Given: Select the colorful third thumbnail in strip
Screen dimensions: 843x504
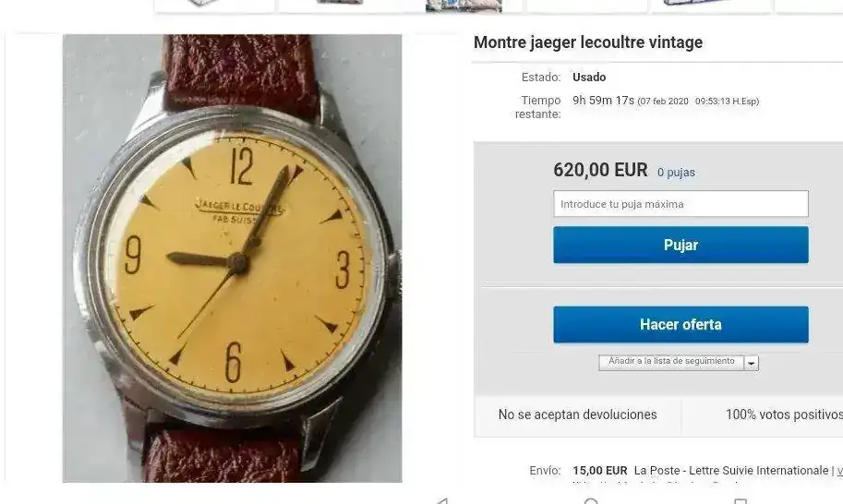Looking at the screenshot, I should point(464,6).
